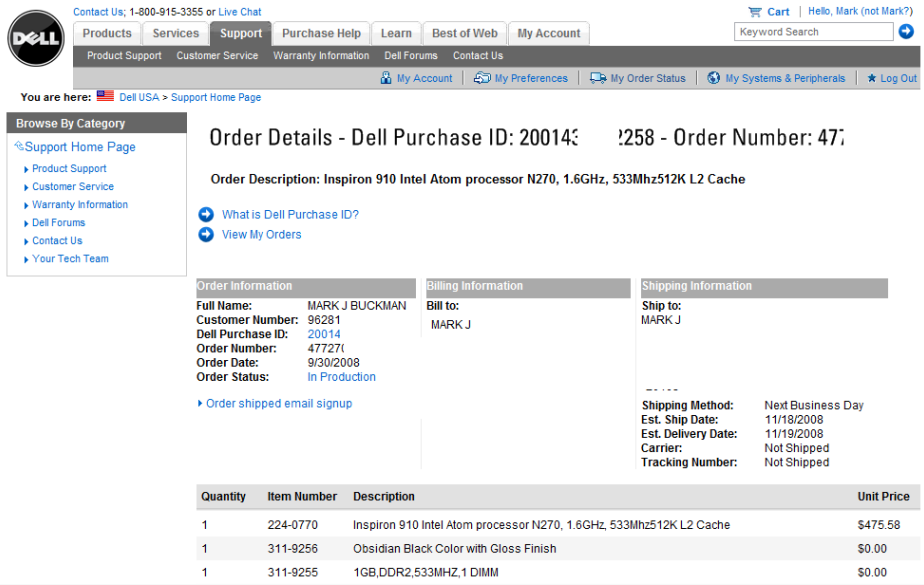Click the Dell logo
Image resolution: width=924 pixels, height=585 pixels.
(x=36, y=39)
